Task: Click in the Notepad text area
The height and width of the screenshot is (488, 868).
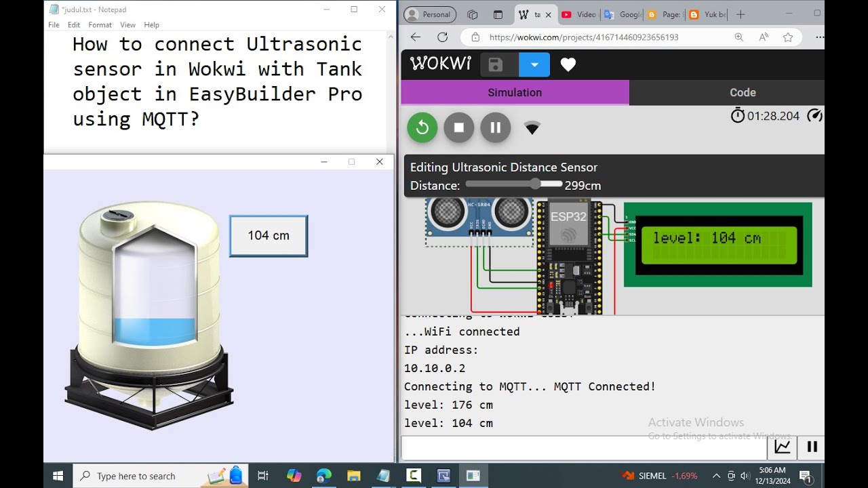Action: pos(216,91)
